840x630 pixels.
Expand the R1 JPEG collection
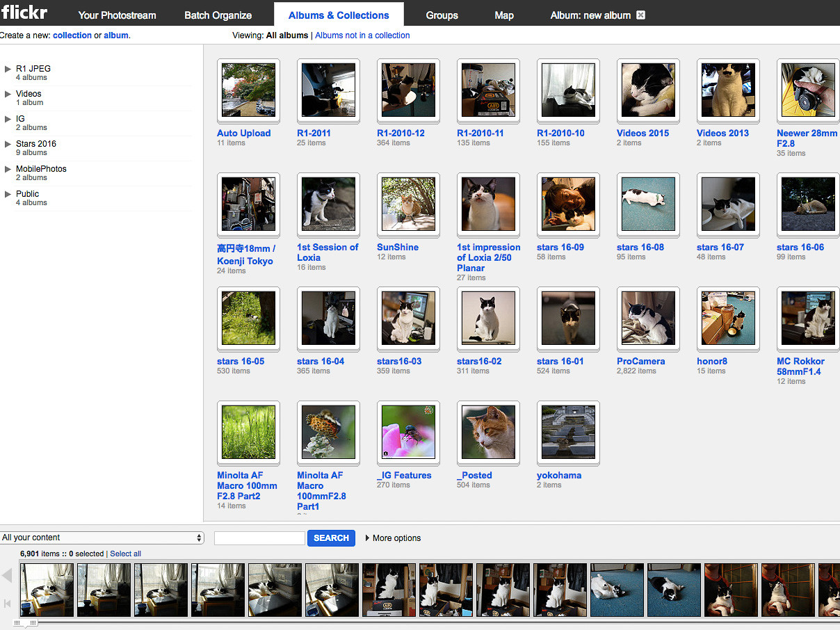tap(8, 68)
